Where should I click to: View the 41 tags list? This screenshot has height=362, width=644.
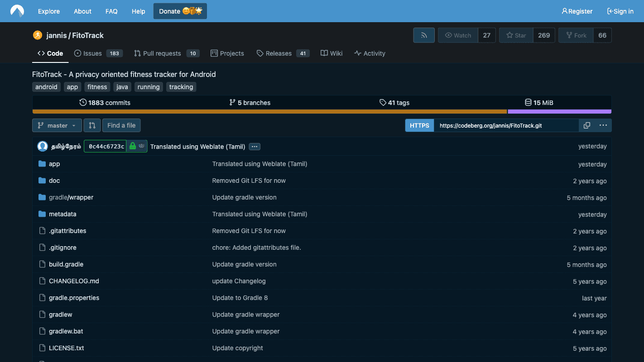tap(394, 103)
